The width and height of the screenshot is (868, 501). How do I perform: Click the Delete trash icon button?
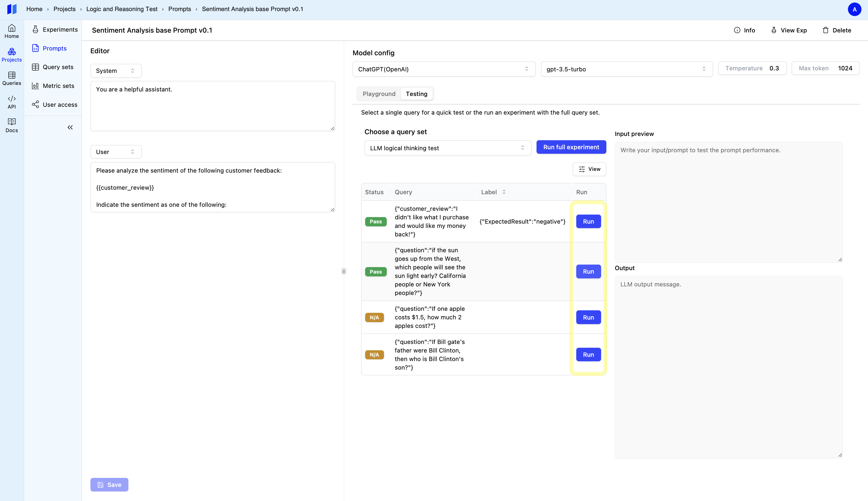coord(837,30)
